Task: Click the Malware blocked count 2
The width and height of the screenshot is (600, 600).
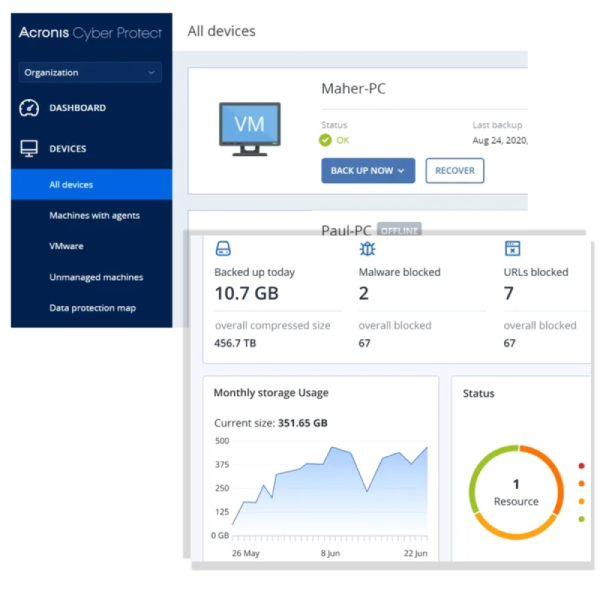Action: (x=364, y=293)
